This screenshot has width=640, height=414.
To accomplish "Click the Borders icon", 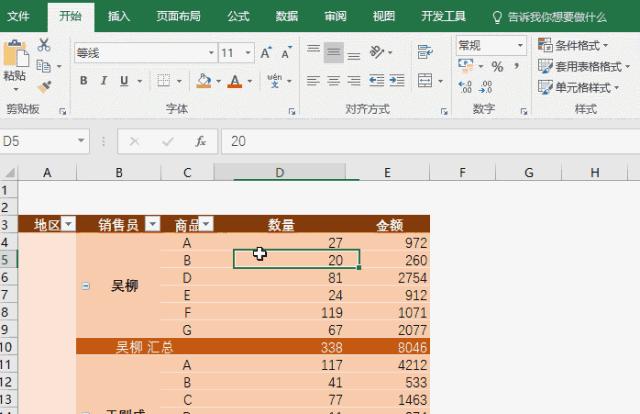I will 164,80.
